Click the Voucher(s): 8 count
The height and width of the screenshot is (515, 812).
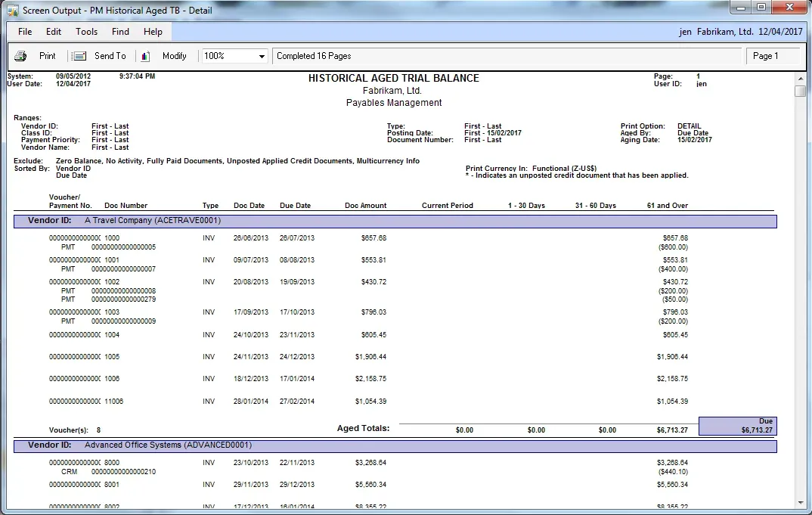pos(75,430)
